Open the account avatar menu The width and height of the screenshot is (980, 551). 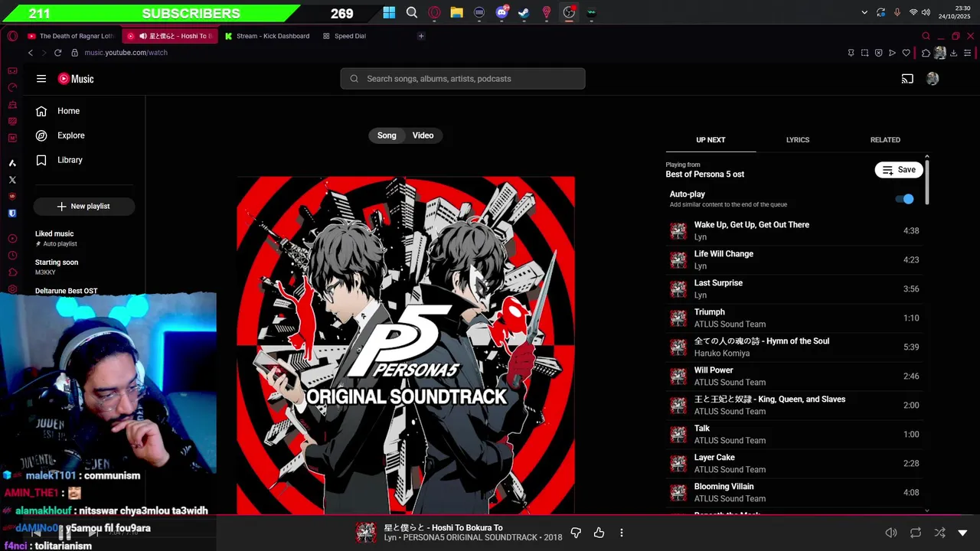point(933,79)
